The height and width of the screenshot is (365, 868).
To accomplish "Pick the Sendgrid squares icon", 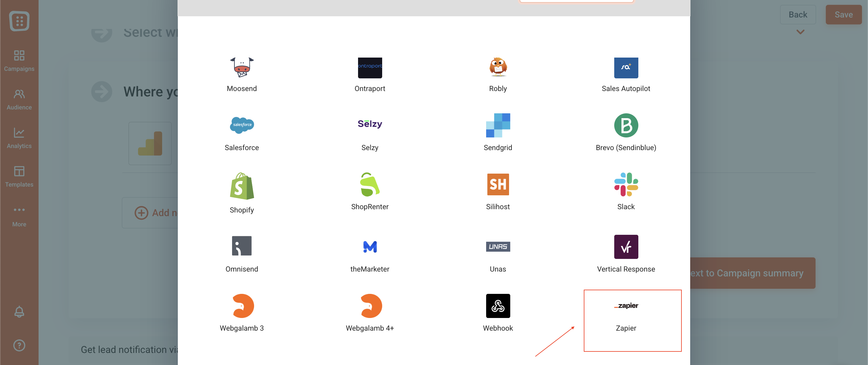I will pos(498,125).
